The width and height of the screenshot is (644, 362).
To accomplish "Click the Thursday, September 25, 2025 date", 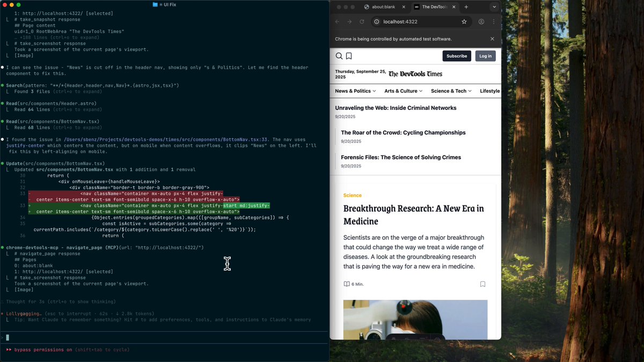I will (x=360, y=74).
